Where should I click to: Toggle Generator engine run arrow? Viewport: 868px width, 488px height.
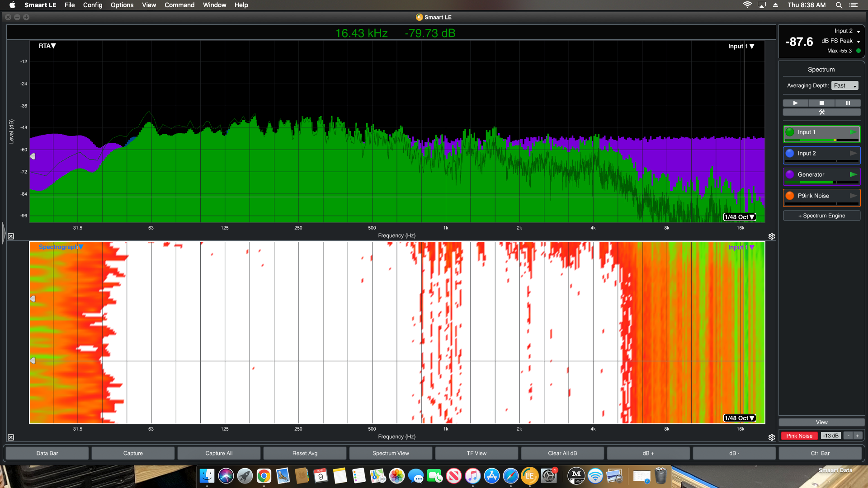[x=853, y=174]
